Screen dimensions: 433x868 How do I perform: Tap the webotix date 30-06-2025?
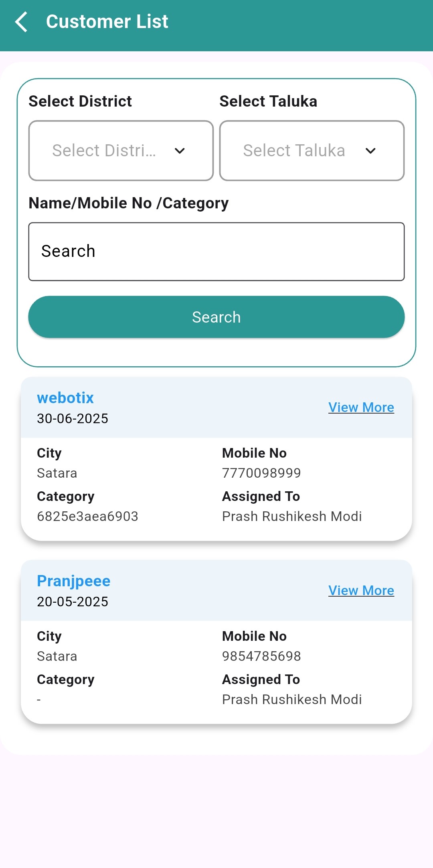(x=73, y=418)
